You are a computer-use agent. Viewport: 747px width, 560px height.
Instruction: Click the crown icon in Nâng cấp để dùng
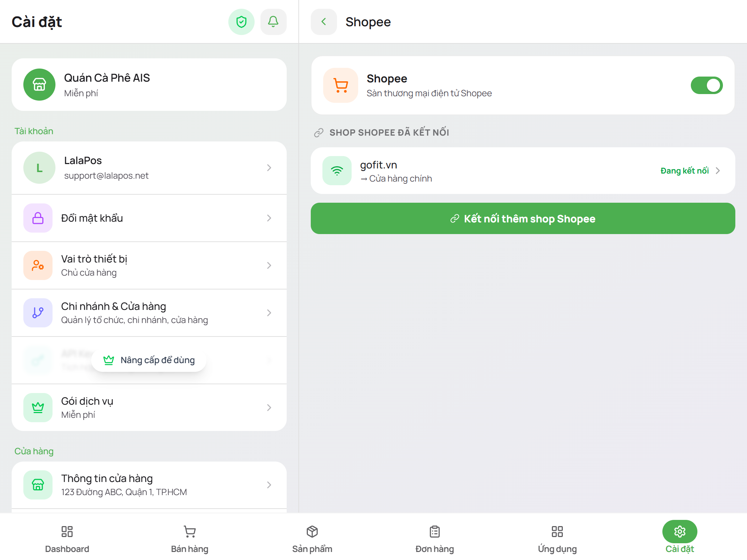click(109, 360)
